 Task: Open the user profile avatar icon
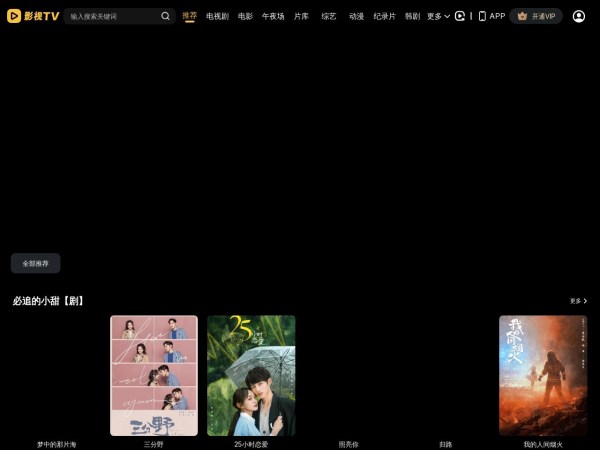[x=579, y=16]
